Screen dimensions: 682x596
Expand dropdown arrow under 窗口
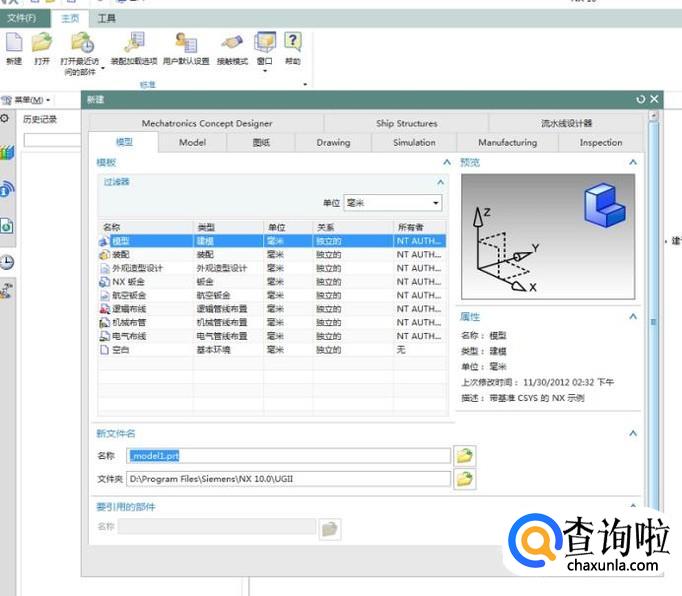(x=265, y=71)
